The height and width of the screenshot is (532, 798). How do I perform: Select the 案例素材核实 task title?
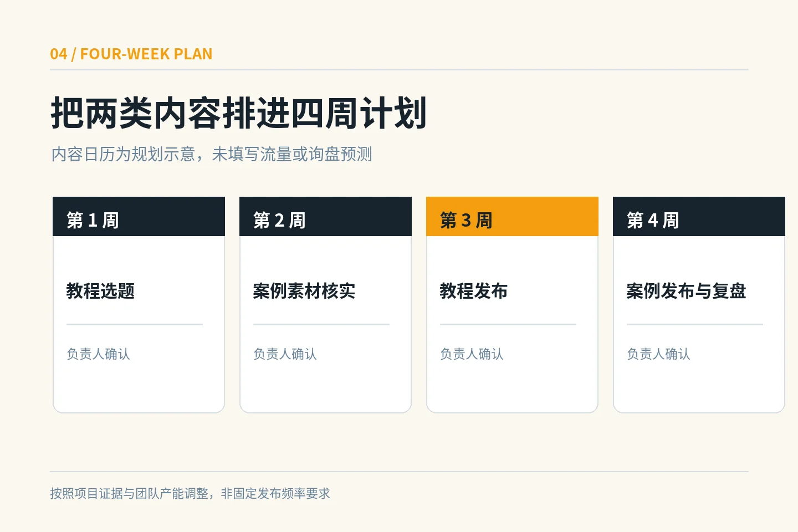(304, 290)
